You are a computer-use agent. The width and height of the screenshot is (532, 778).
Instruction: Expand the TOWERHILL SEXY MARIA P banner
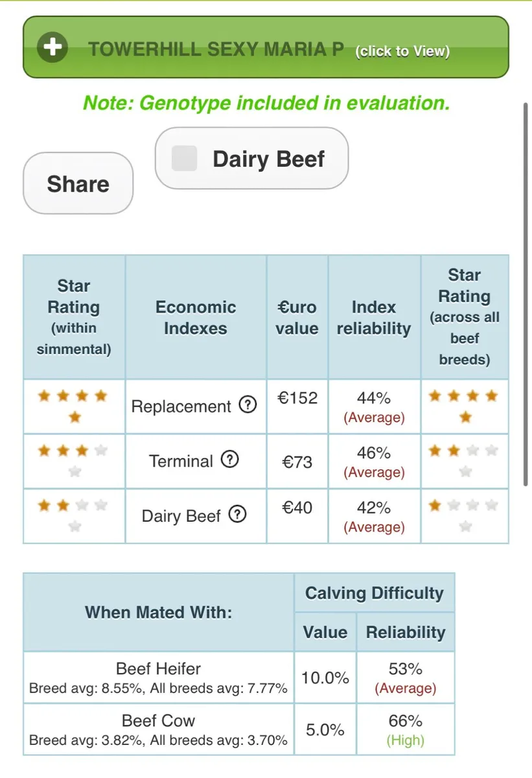click(x=266, y=47)
